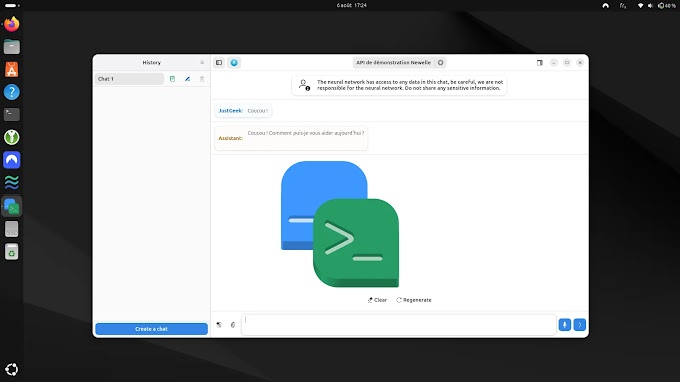Launch the Terminal from the dock
Image resolution: width=680 pixels, height=382 pixels.
(12, 114)
